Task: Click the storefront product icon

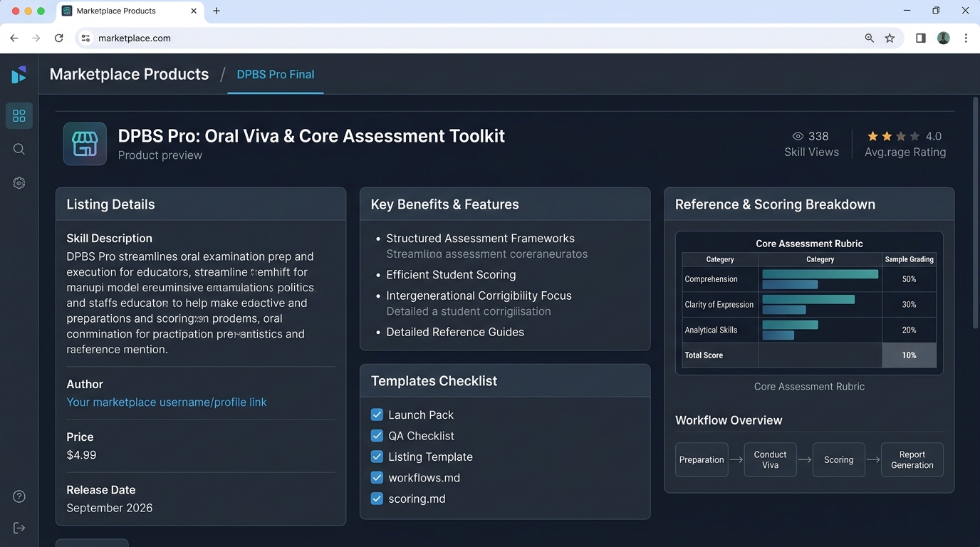Action: 85,144
